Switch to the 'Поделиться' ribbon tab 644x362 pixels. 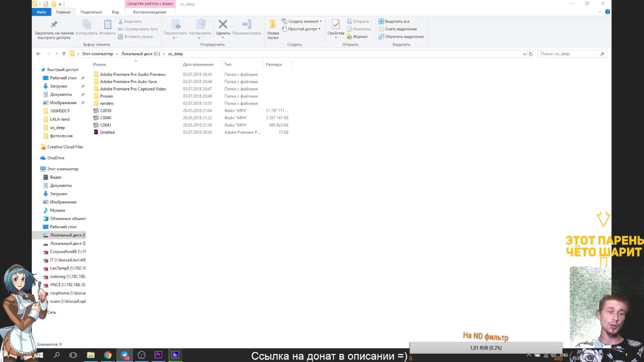(91, 12)
